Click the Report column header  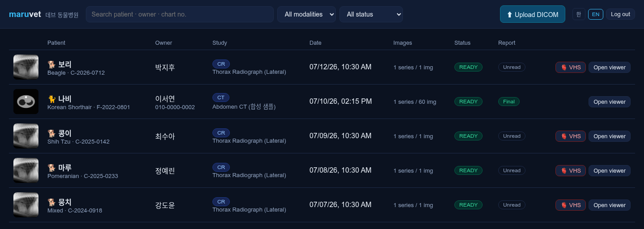[507, 43]
